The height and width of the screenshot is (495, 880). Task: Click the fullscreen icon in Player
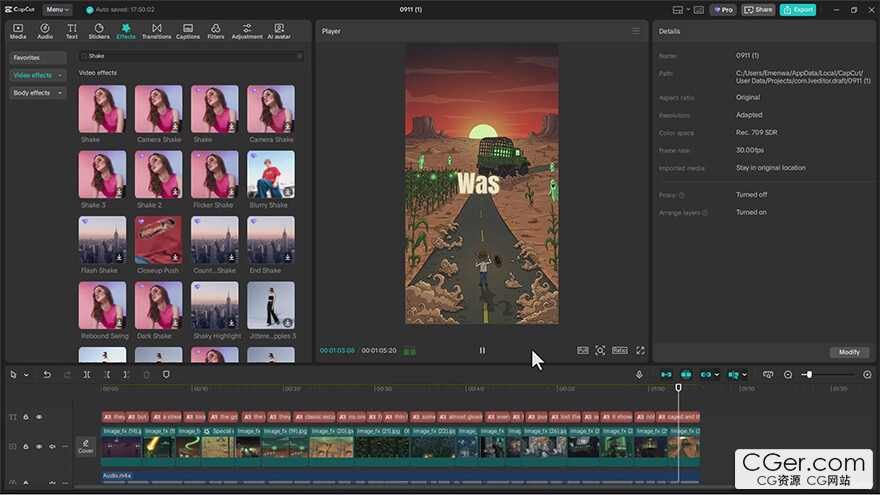640,350
